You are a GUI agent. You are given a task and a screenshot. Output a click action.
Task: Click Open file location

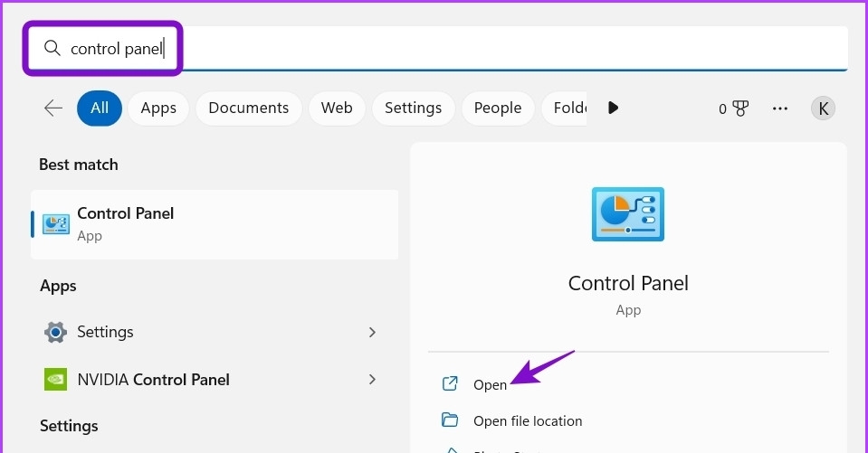point(528,421)
